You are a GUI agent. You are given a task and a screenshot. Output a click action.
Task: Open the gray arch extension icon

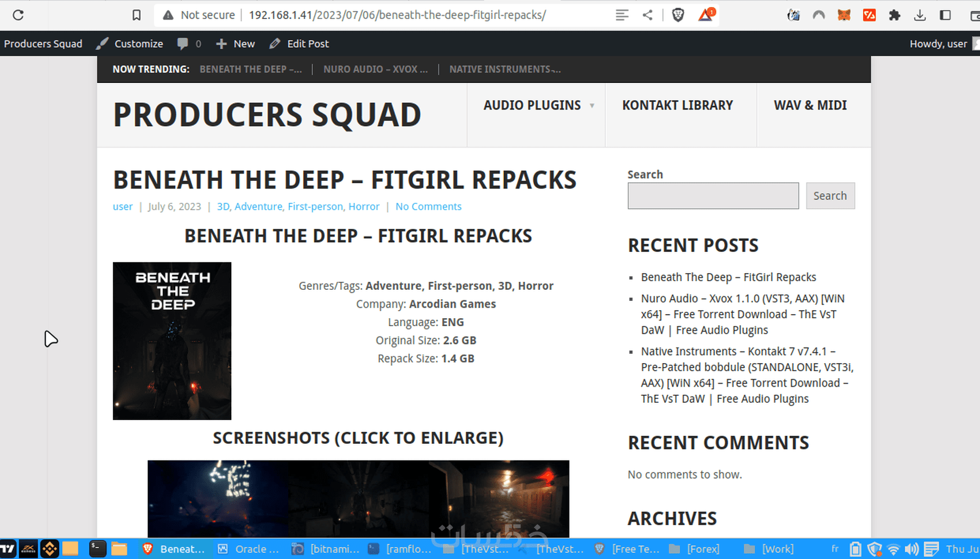pos(819,15)
